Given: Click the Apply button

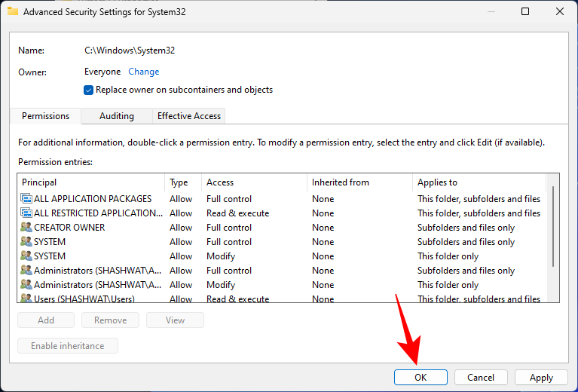Looking at the screenshot, I should tap(541, 378).
